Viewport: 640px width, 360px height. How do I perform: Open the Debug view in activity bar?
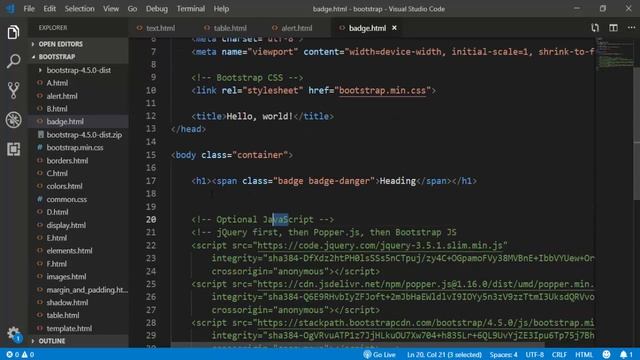tap(13, 120)
